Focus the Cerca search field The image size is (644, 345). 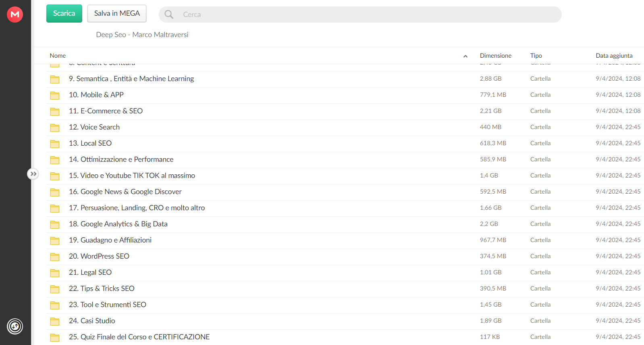pos(360,15)
